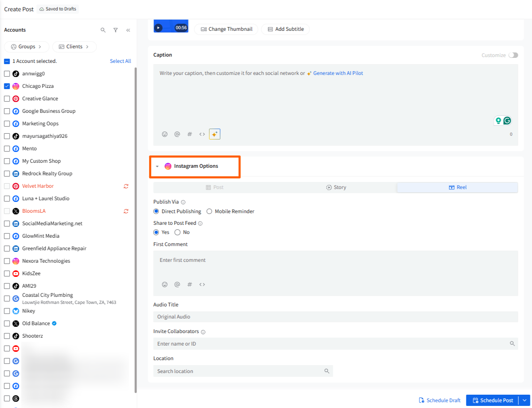Switch to the Story tab

pyautogui.click(x=336, y=187)
